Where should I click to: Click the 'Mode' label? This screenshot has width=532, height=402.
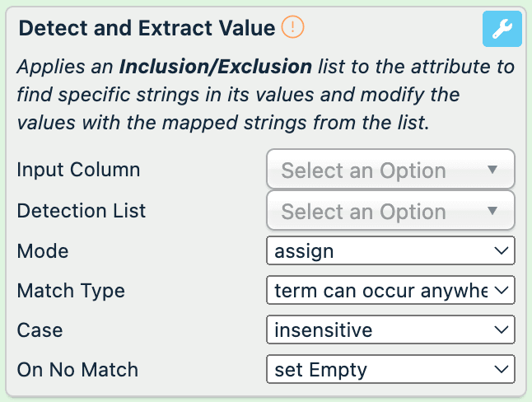43,250
